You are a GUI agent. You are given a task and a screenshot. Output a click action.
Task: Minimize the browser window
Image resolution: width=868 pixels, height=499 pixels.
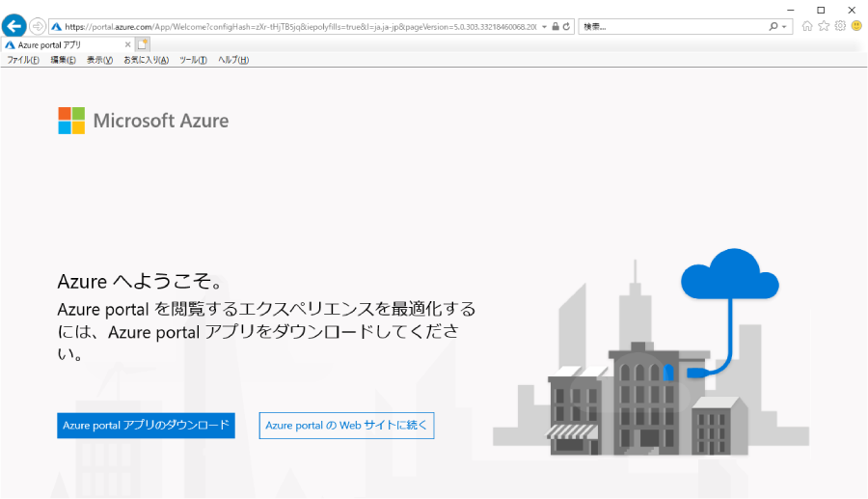(x=791, y=10)
